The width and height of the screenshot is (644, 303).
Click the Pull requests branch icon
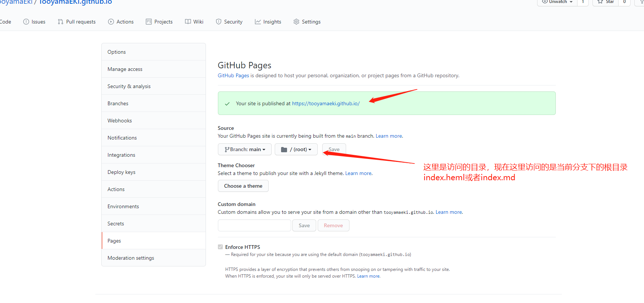click(x=61, y=22)
